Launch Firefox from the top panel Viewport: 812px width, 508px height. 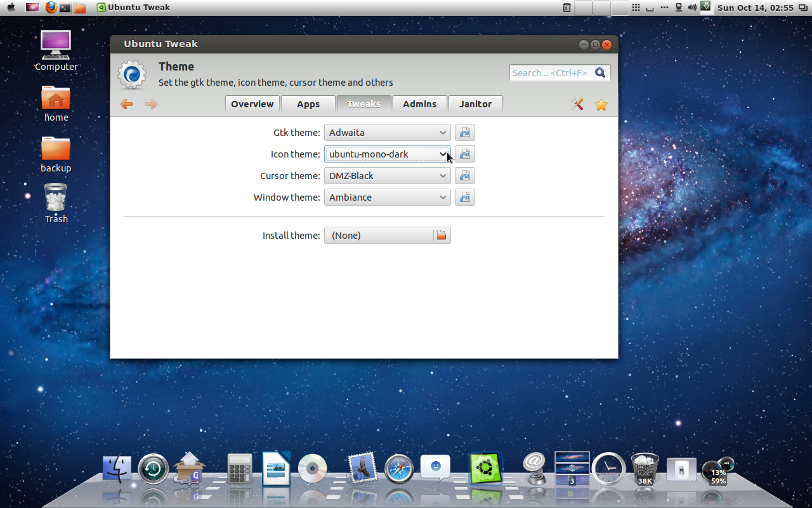(x=51, y=8)
